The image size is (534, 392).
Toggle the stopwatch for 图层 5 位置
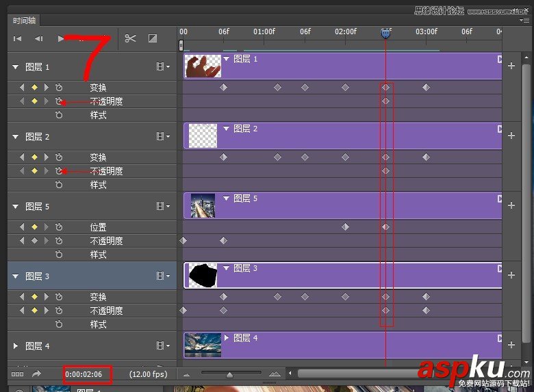pyautogui.click(x=59, y=227)
